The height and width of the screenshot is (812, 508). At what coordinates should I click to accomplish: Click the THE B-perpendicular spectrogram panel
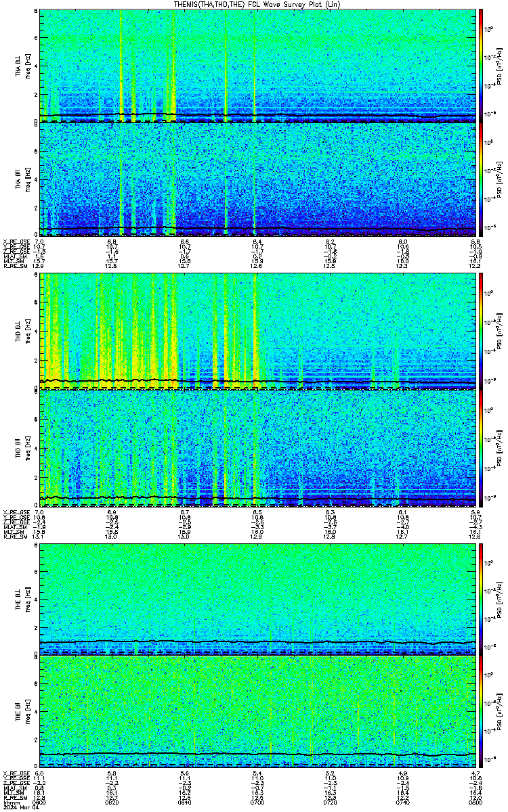257,599
